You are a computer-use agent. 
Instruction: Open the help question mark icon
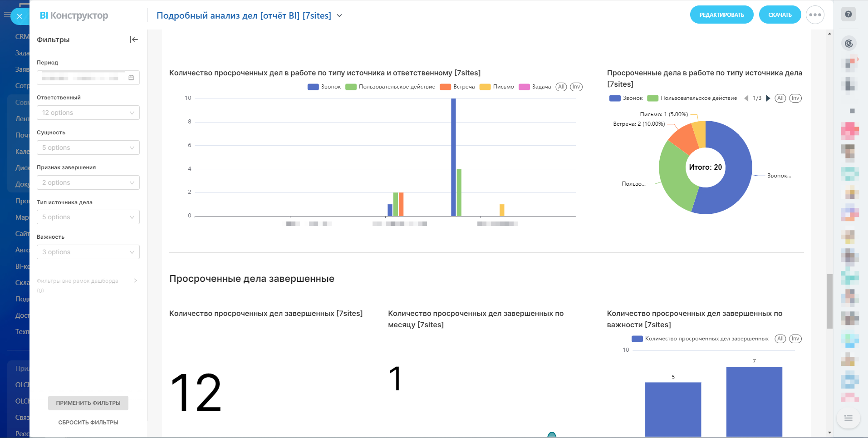848,14
